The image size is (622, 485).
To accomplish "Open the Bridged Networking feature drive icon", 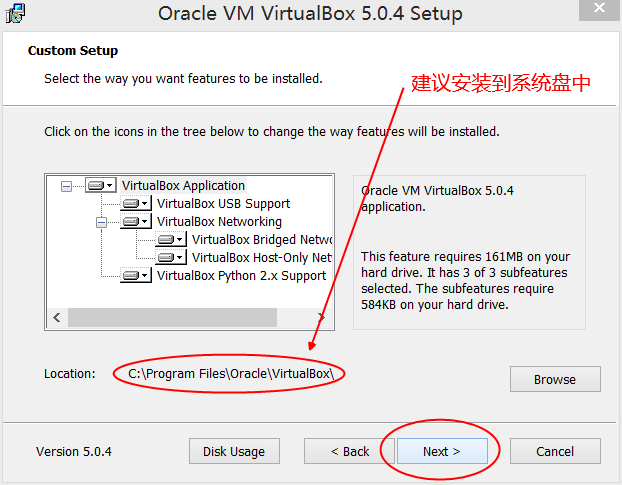I will pos(171,240).
